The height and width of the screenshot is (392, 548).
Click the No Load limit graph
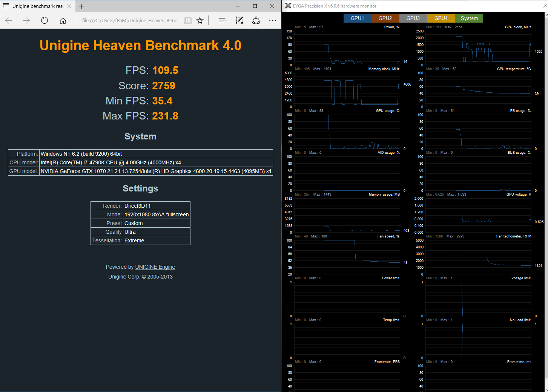(x=478, y=341)
